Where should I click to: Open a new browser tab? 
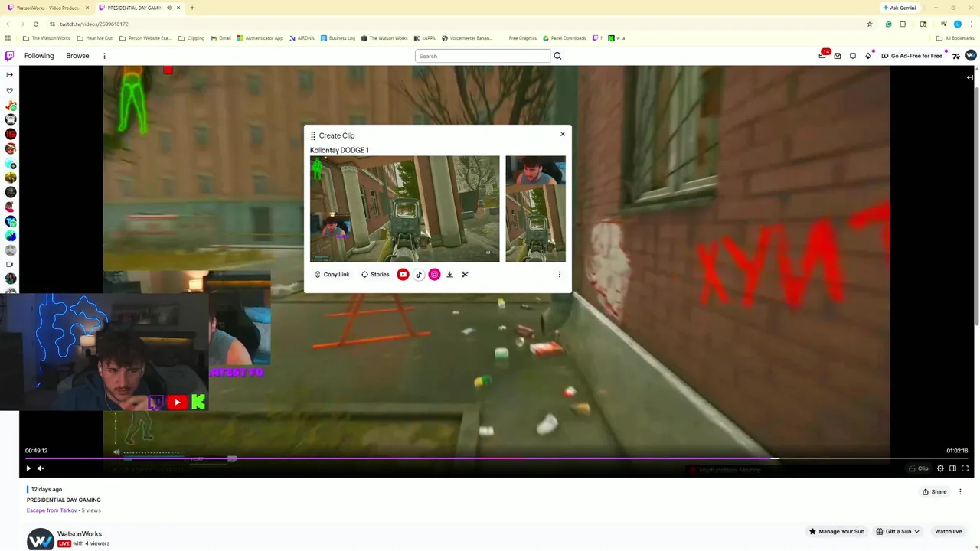[192, 8]
